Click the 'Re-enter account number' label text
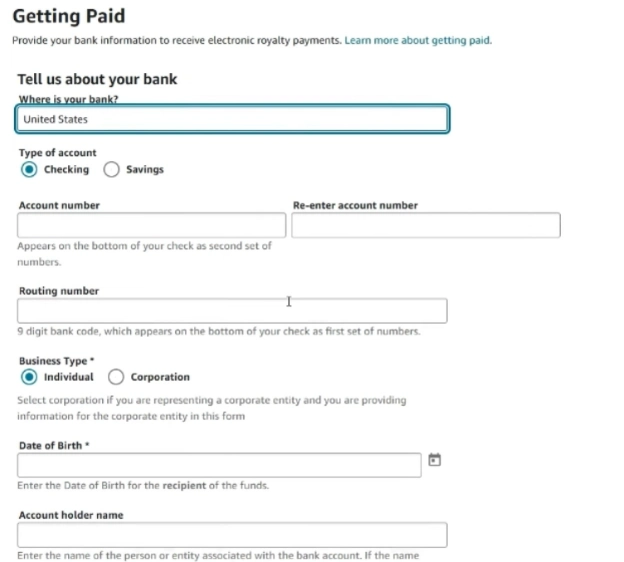 [x=355, y=205]
